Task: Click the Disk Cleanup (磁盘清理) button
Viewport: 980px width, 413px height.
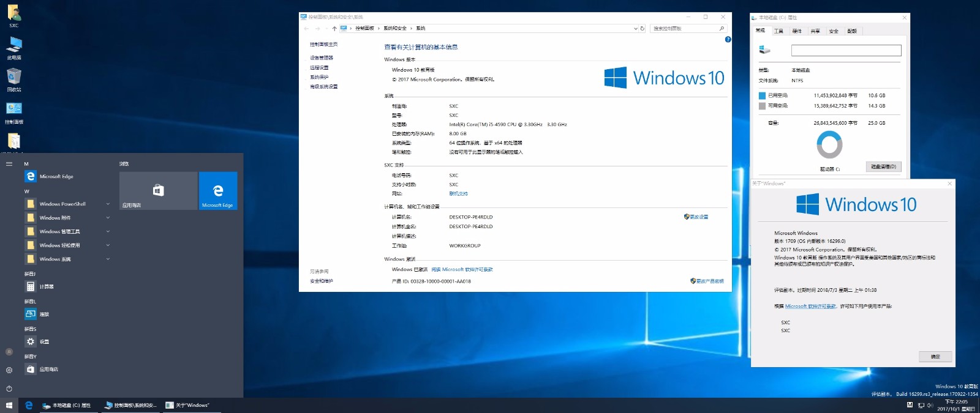Action: [x=883, y=166]
